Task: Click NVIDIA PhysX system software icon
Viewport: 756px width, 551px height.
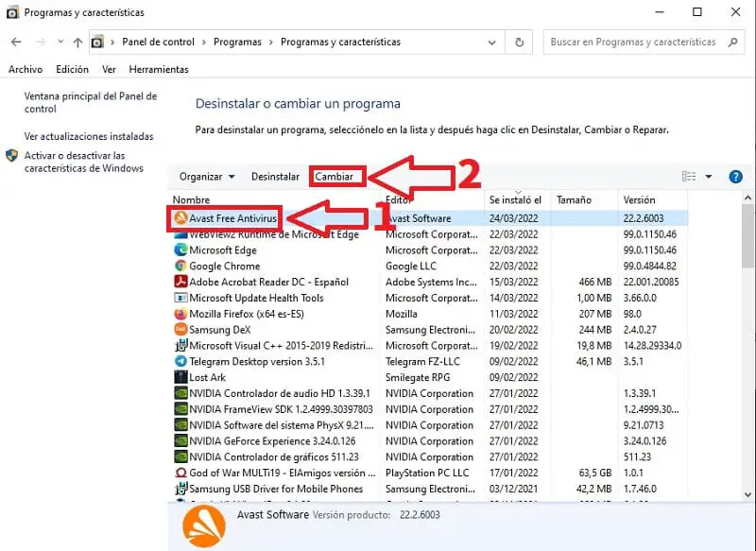Action: (x=180, y=424)
